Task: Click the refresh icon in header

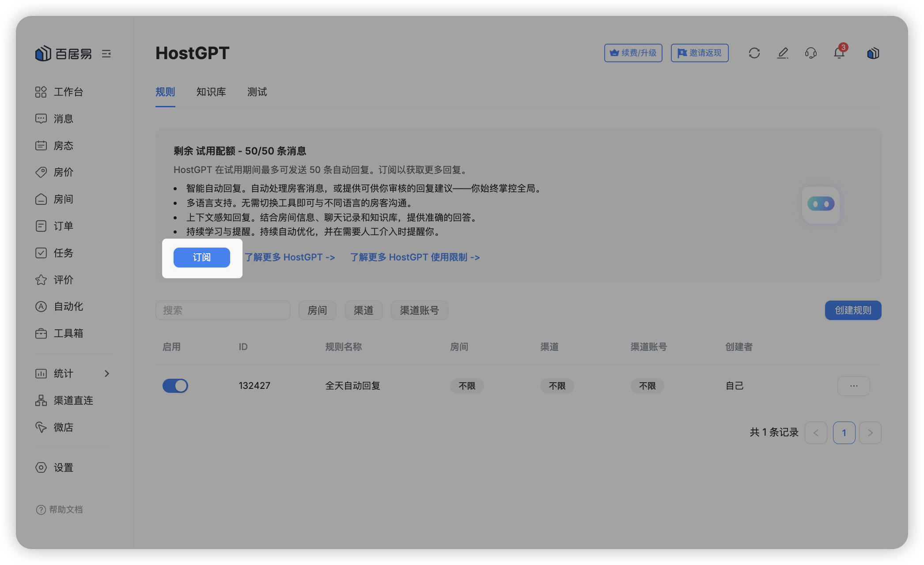Action: [x=754, y=53]
